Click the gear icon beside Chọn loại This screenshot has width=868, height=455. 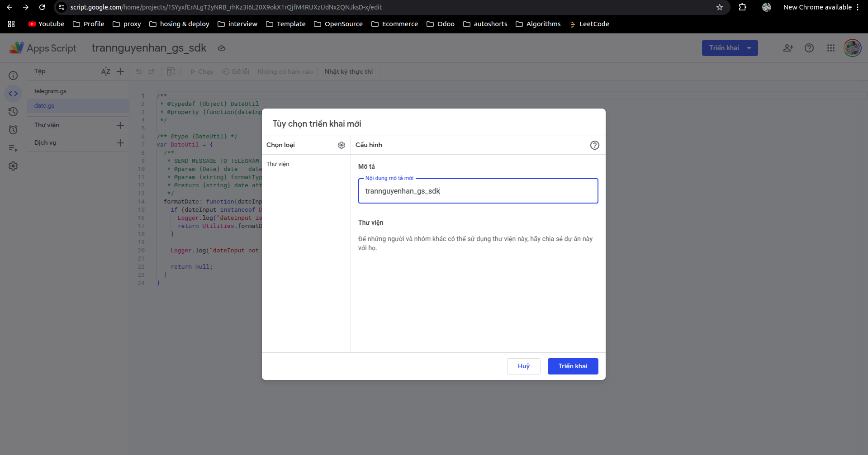point(341,145)
